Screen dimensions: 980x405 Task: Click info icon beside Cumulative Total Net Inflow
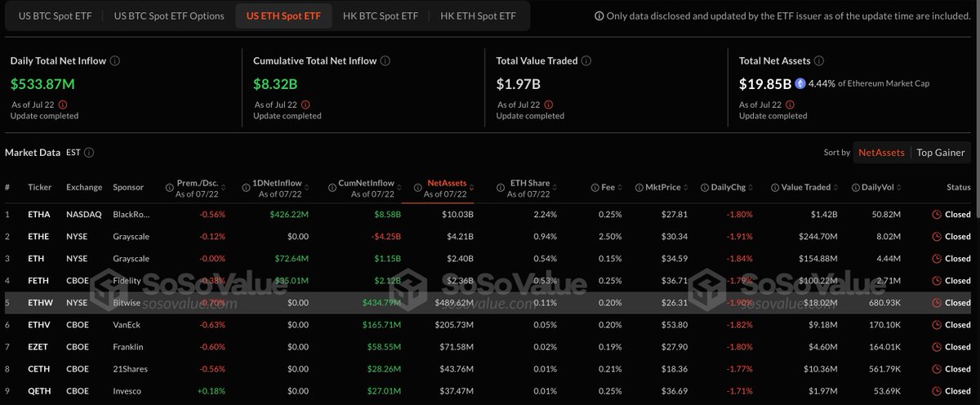point(385,60)
